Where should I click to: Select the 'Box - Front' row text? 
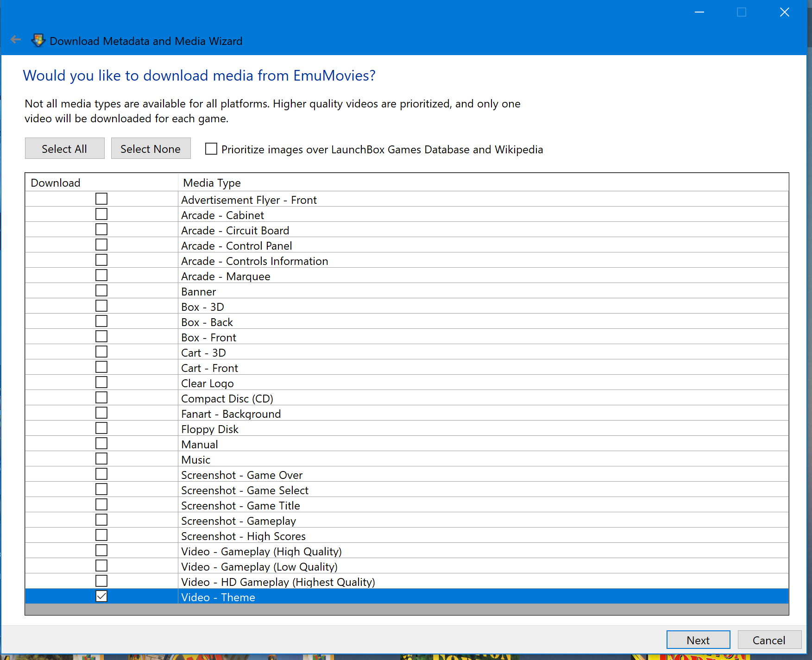pos(208,338)
